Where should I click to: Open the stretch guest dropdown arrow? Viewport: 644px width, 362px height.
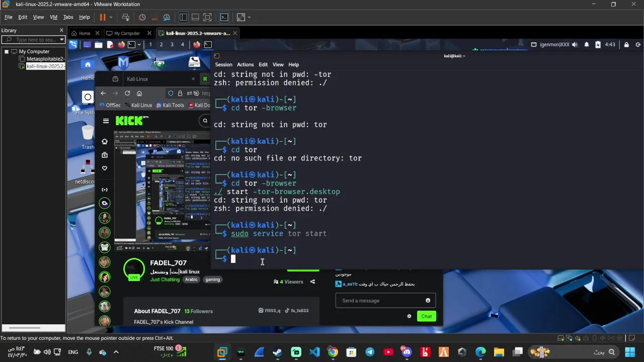[249, 17]
